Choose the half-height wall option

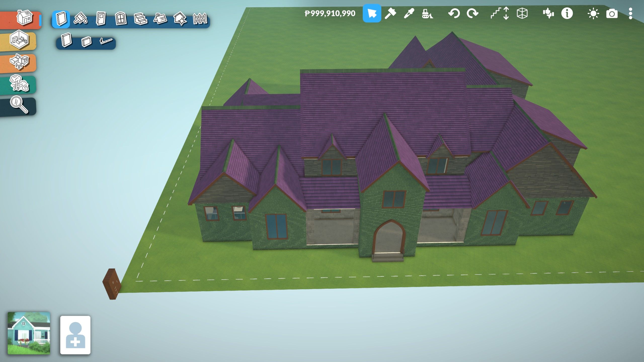[x=87, y=41]
